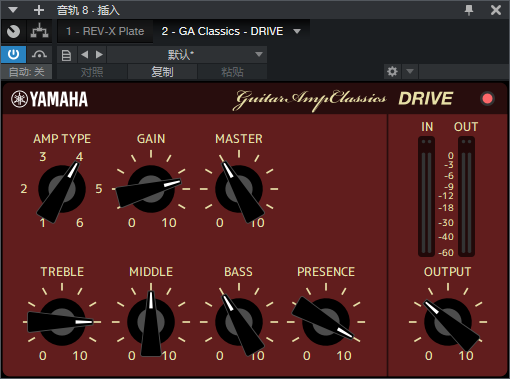Viewport: 510px width, 379px height.
Task: Toggle the plugin power bypass button
Action: [13, 54]
